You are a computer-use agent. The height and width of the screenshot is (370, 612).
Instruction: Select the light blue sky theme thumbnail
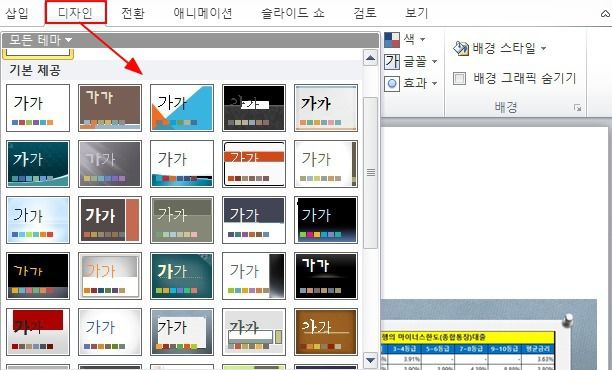38,220
